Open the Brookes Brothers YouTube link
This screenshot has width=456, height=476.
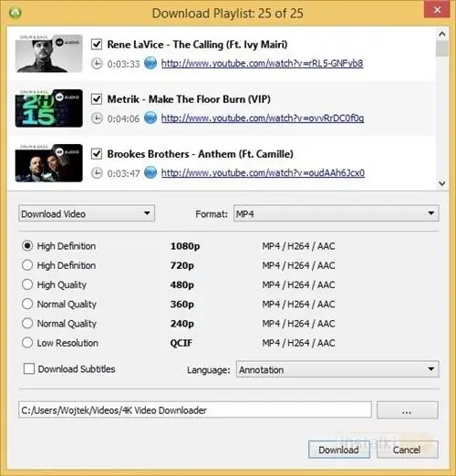[263, 173]
